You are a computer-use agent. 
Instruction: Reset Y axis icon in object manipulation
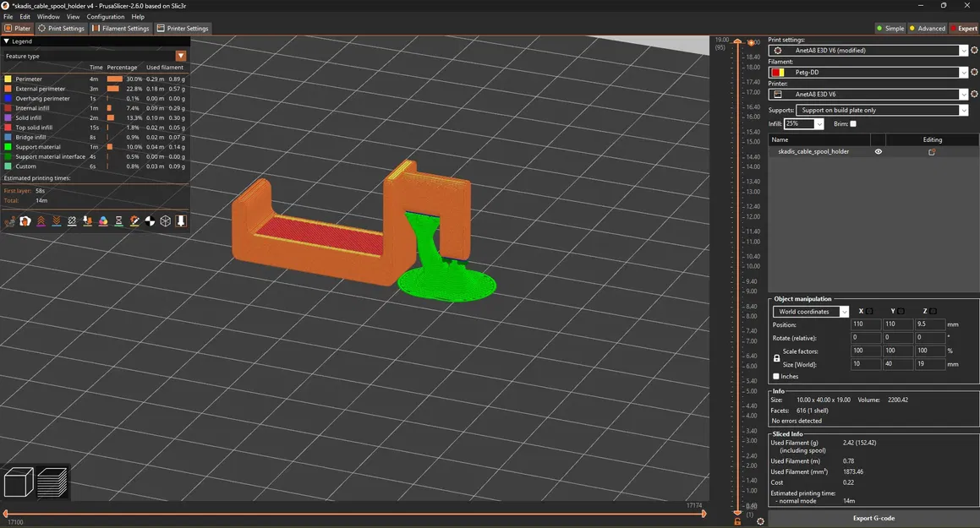[x=901, y=311]
